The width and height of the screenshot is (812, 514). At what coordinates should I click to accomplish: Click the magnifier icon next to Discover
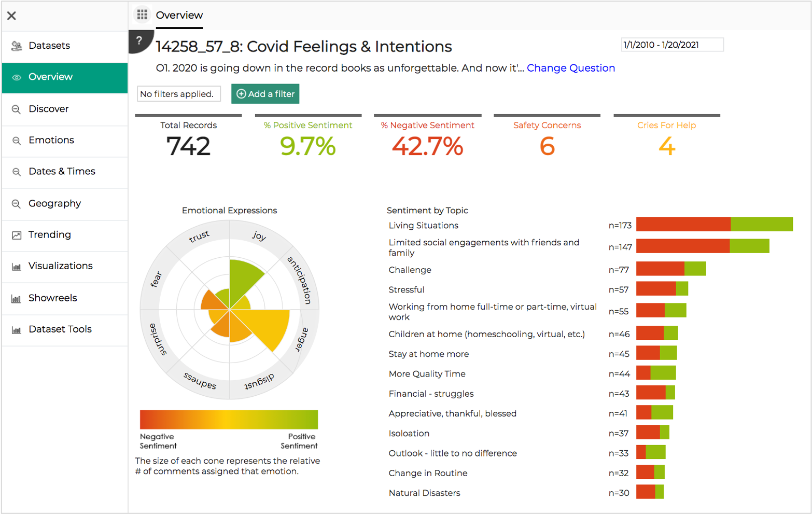coord(17,109)
